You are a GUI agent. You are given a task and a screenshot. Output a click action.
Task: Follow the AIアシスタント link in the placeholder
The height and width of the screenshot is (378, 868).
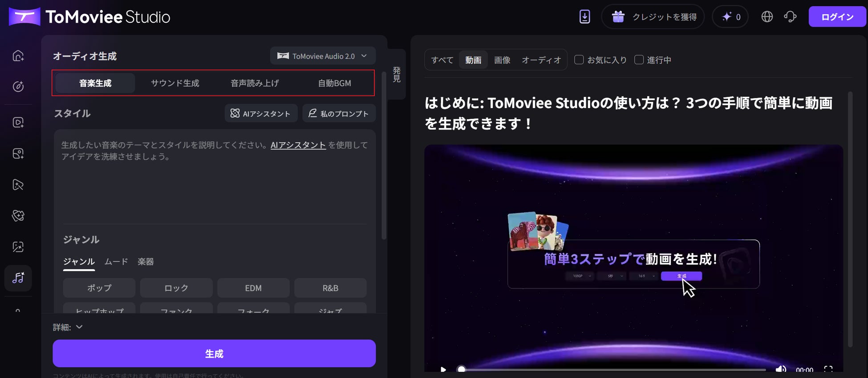click(x=298, y=145)
